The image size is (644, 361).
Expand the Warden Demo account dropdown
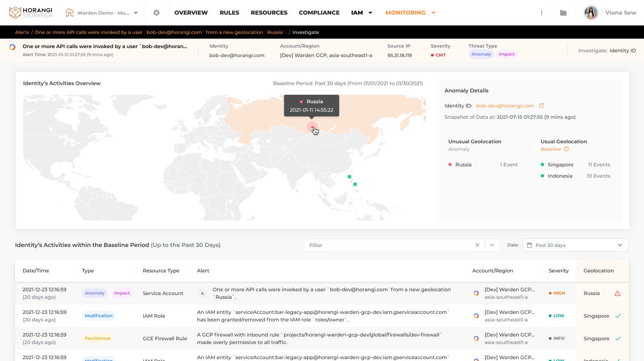136,13
